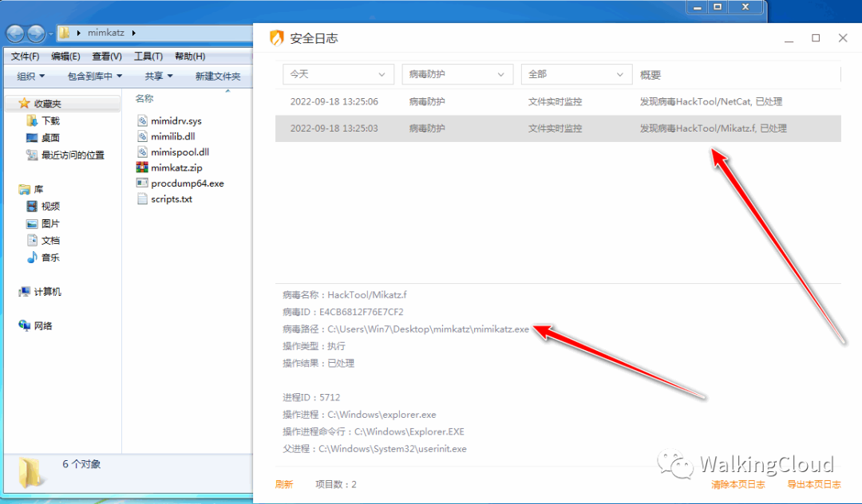This screenshot has height=504, width=862.
Task: Open the 查看(V) menu
Action: point(107,57)
